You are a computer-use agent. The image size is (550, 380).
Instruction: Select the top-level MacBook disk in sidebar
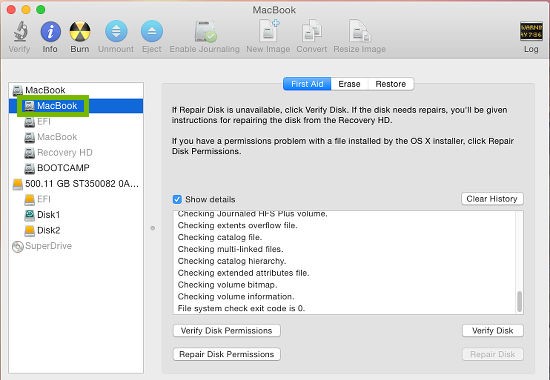tap(76, 90)
